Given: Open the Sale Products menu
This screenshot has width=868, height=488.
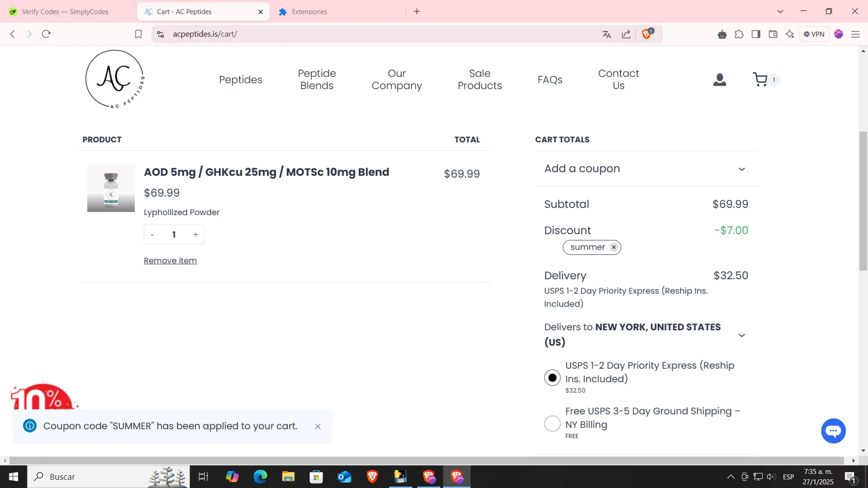Looking at the screenshot, I should tap(480, 80).
